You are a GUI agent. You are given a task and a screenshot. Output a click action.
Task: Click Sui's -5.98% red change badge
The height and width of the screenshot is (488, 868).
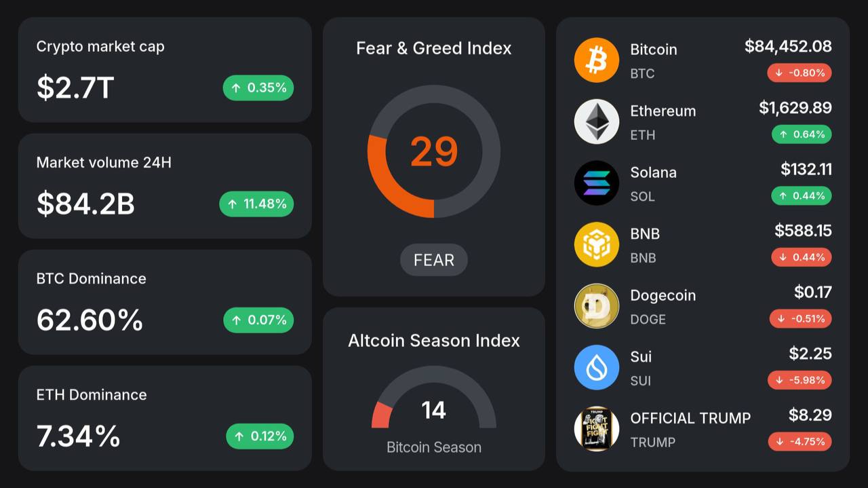pos(800,380)
